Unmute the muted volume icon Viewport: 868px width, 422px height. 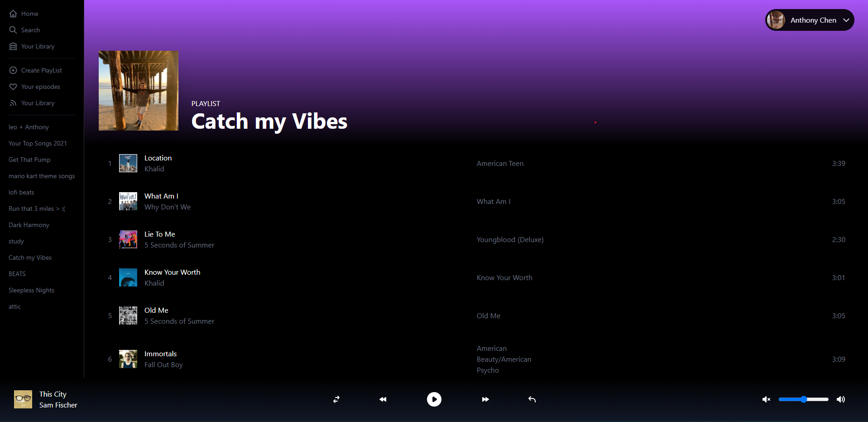(766, 399)
